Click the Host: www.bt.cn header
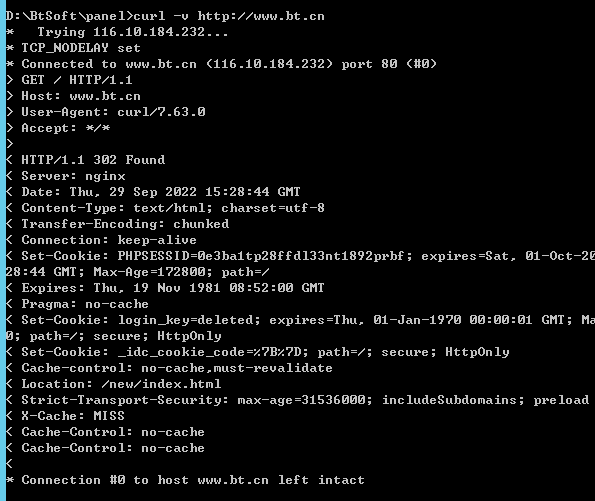 point(73,96)
